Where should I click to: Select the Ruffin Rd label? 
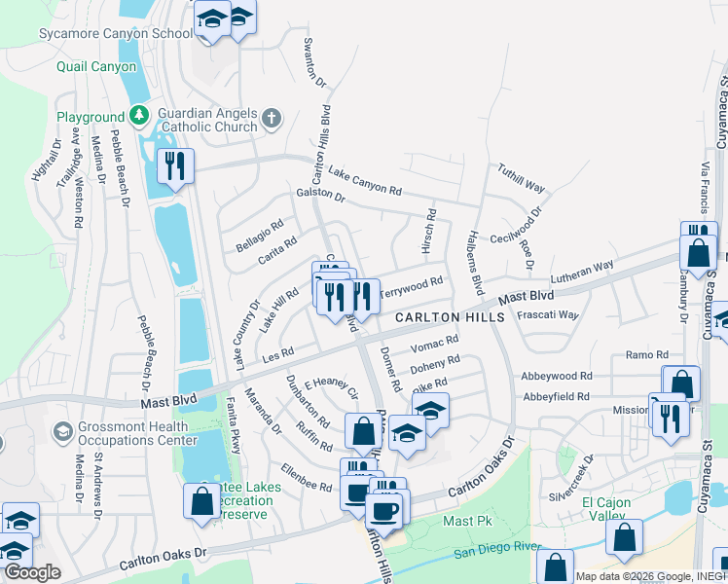click(314, 436)
